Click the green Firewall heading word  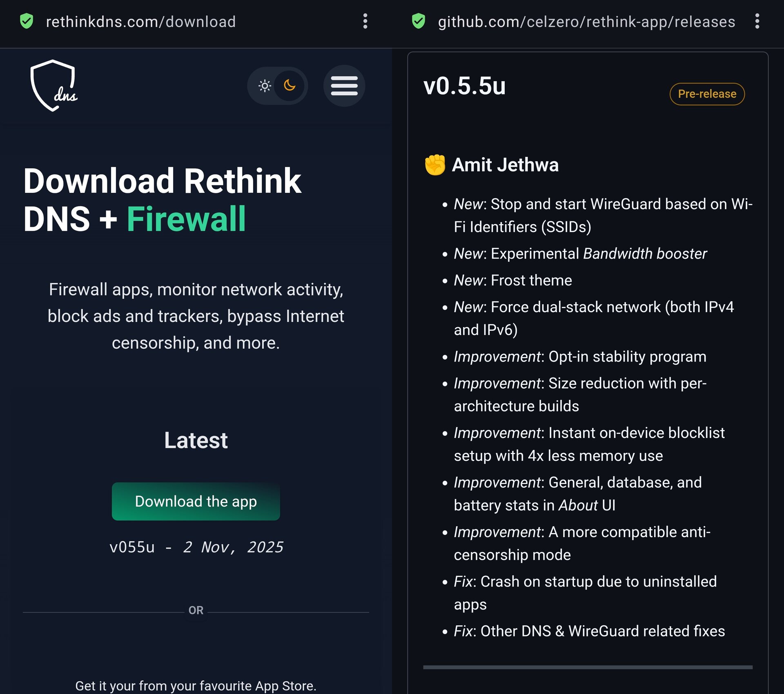tap(186, 219)
